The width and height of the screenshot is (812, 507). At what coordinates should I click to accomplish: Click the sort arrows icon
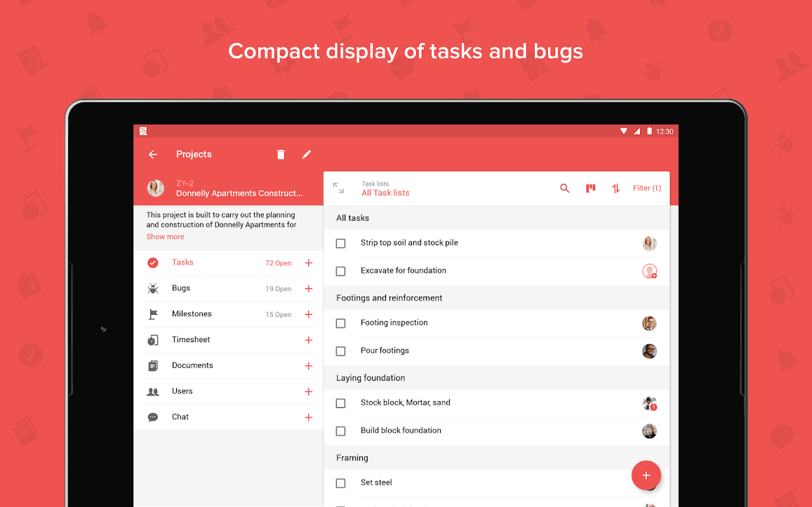click(x=615, y=188)
